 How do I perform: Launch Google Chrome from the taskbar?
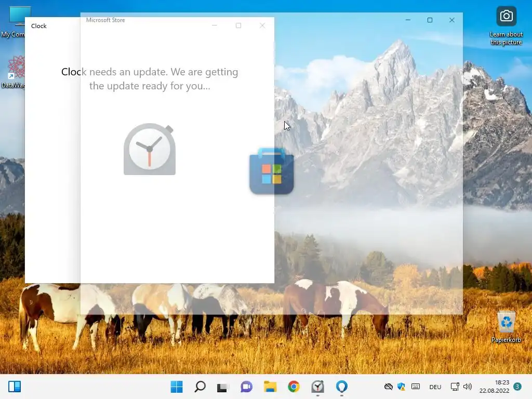(294, 387)
